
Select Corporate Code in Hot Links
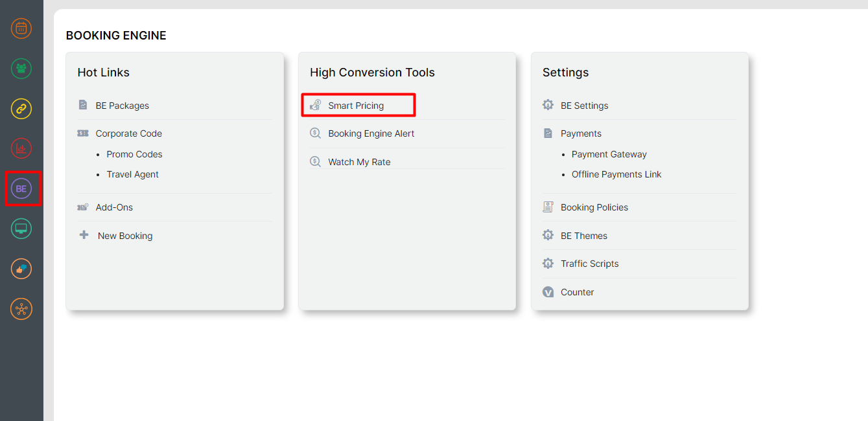point(128,133)
